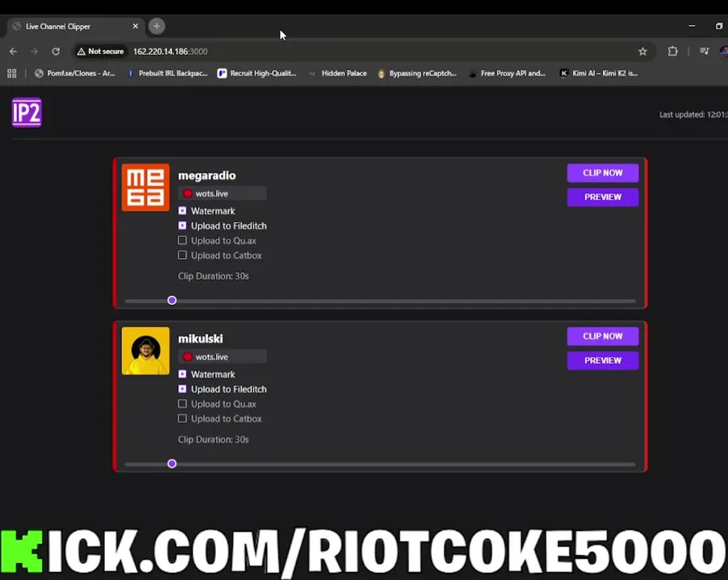Enable Upload to Catbox for megaradio

(x=182, y=255)
